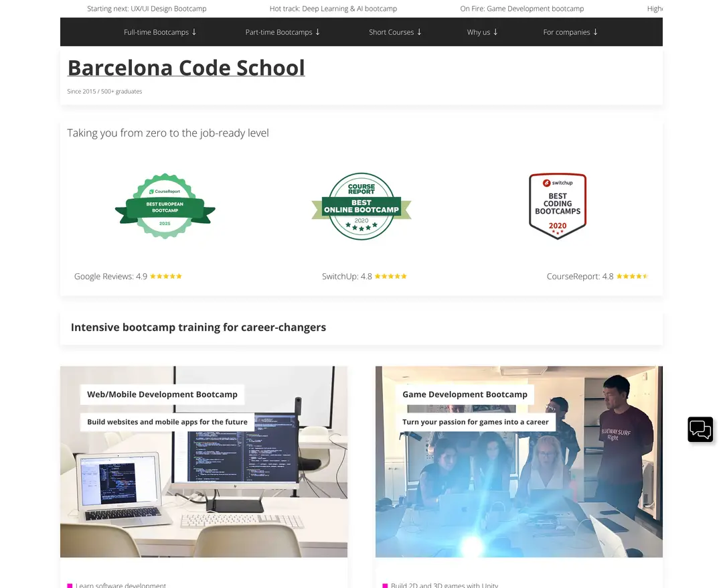Open the Deep Learning & AI bootcamp link
This screenshot has width=723, height=588.
coord(333,9)
